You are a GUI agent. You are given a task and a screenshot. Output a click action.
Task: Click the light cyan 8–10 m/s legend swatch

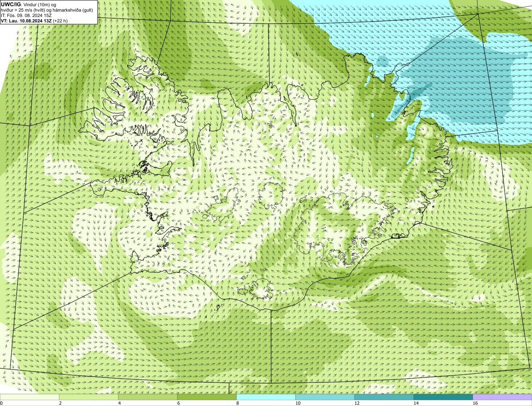(266, 397)
